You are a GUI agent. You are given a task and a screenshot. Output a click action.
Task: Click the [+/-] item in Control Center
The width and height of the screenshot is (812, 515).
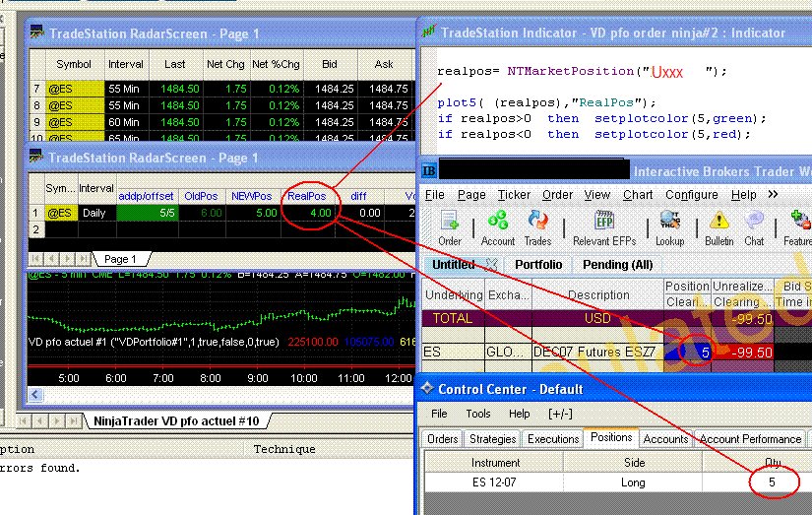coord(560,414)
